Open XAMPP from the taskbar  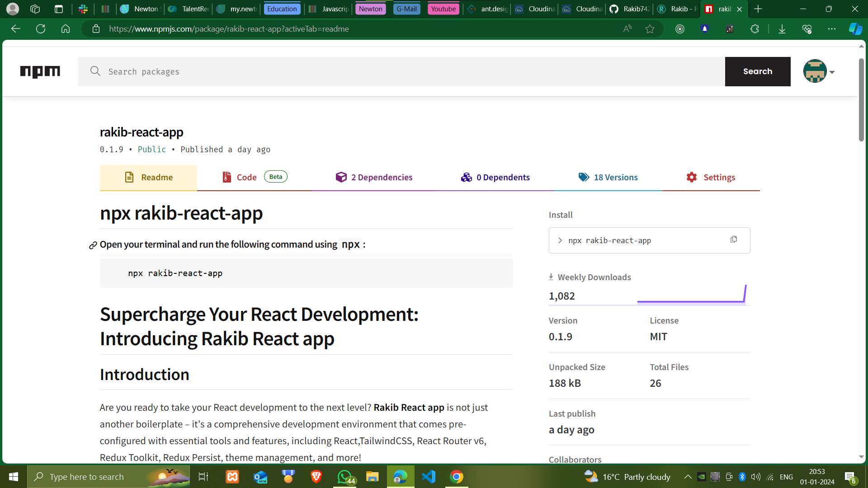tap(232, 477)
